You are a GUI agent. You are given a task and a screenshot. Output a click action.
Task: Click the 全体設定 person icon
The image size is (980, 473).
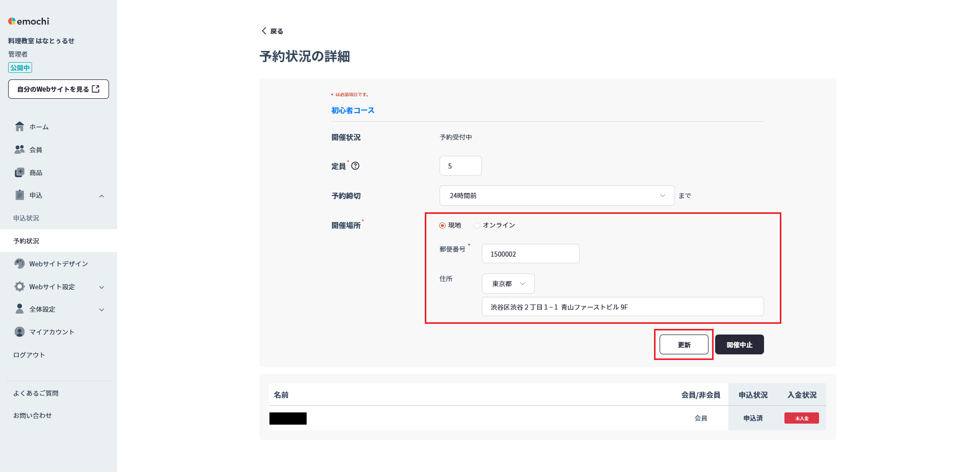click(x=19, y=309)
